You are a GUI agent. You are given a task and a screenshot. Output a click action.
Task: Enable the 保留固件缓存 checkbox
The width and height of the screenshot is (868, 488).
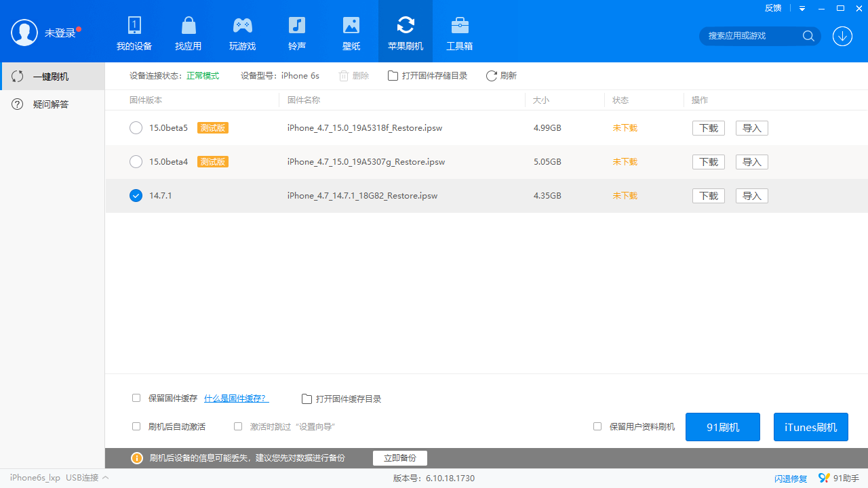(x=136, y=399)
